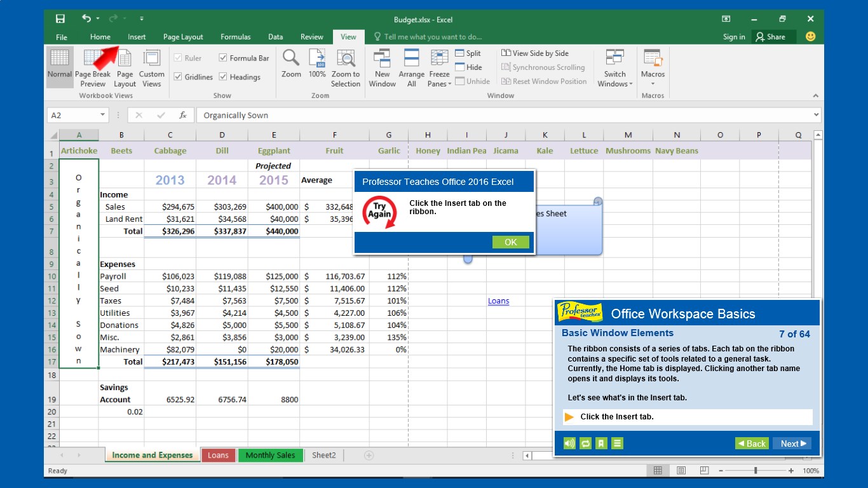Cancel formula bar entry with X icon
The image size is (868, 488).
coord(139,115)
